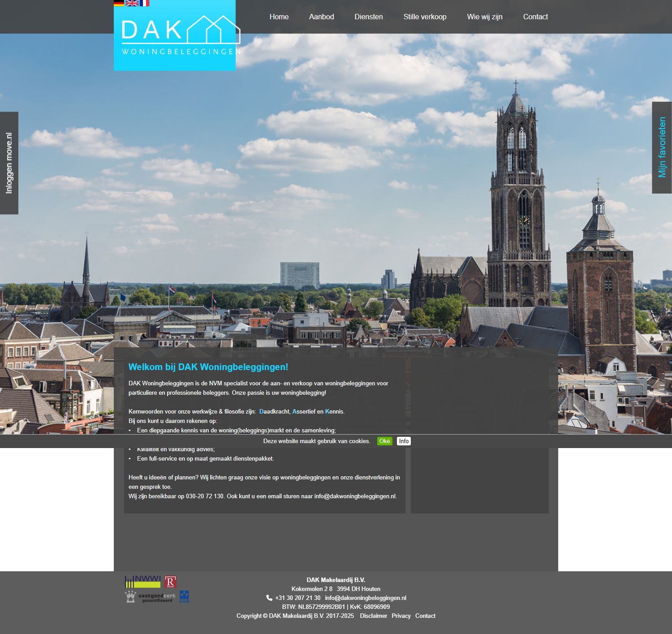The width and height of the screenshot is (672, 634).
Task: Click the Copyright DAK Makelaardij 2017-2025 text
Action: (295, 616)
